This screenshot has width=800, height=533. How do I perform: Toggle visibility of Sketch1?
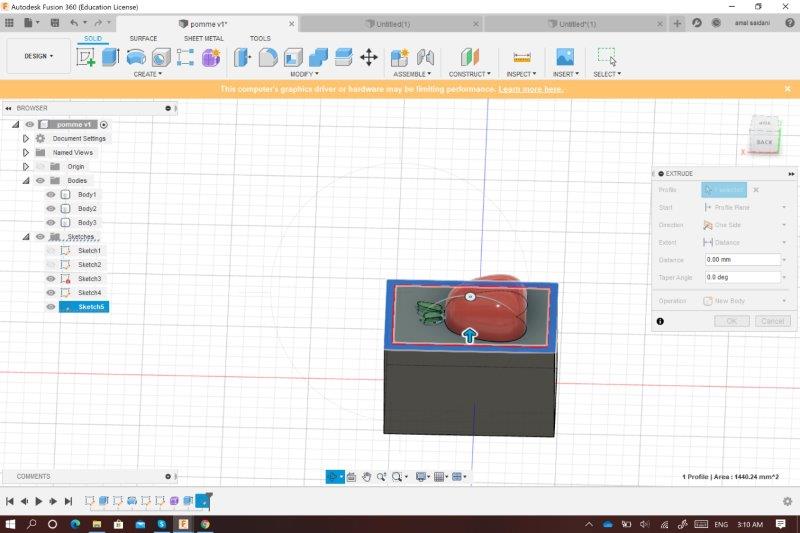tap(51, 250)
